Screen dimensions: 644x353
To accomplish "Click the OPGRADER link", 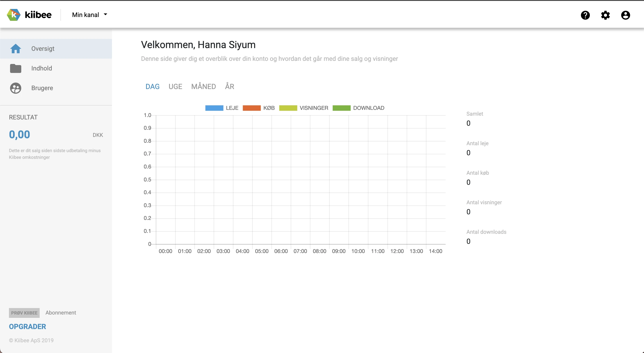I will [x=28, y=327].
